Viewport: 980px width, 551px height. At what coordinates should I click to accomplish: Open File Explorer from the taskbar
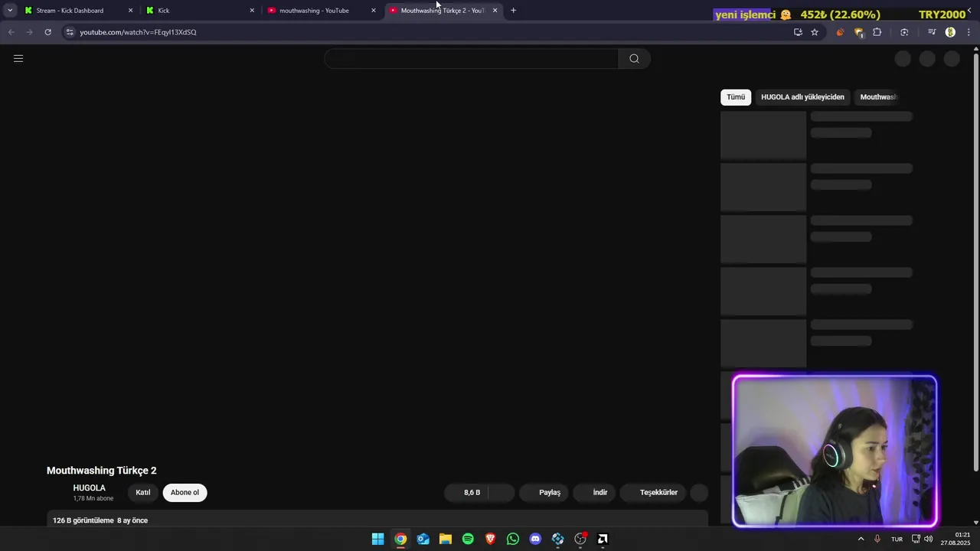click(x=446, y=539)
